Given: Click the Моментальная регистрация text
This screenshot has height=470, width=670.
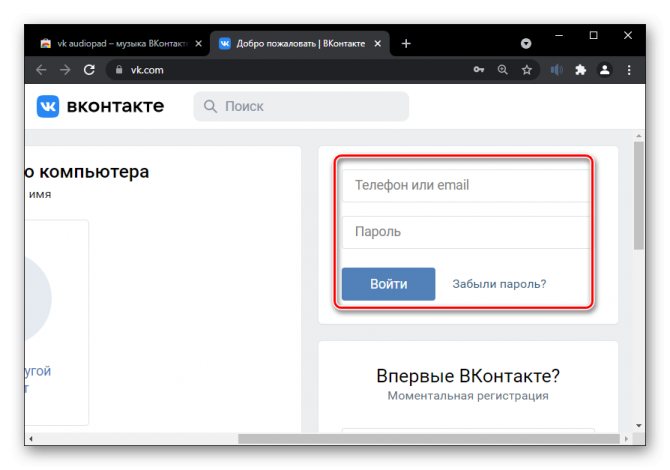Looking at the screenshot, I should click(x=468, y=396).
